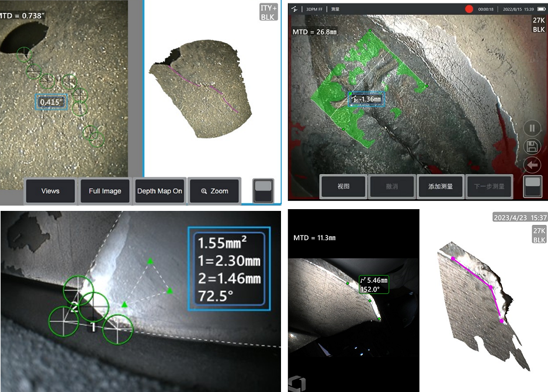
Task: Click the green triangle marker
Action: 124,304
